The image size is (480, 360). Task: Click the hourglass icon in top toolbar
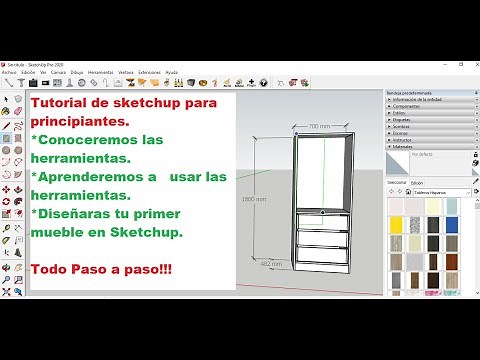coord(130,82)
